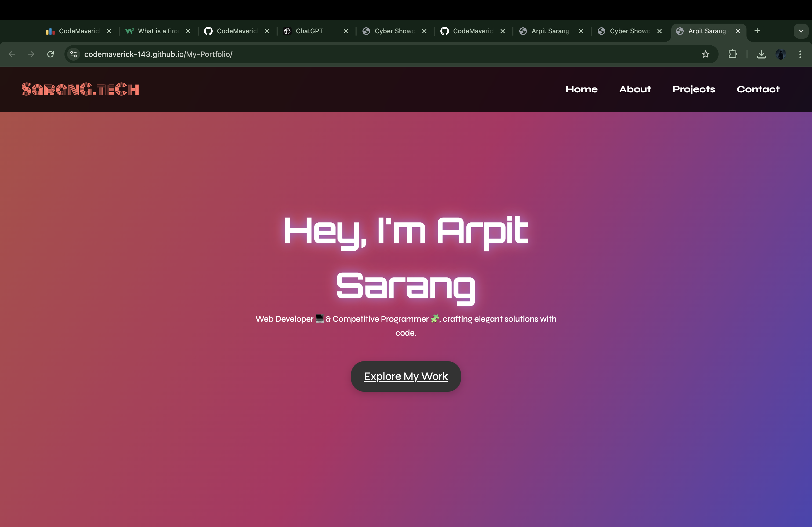This screenshot has width=812, height=527.
Task: Open the Home nav link
Action: (x=581, y=89)
